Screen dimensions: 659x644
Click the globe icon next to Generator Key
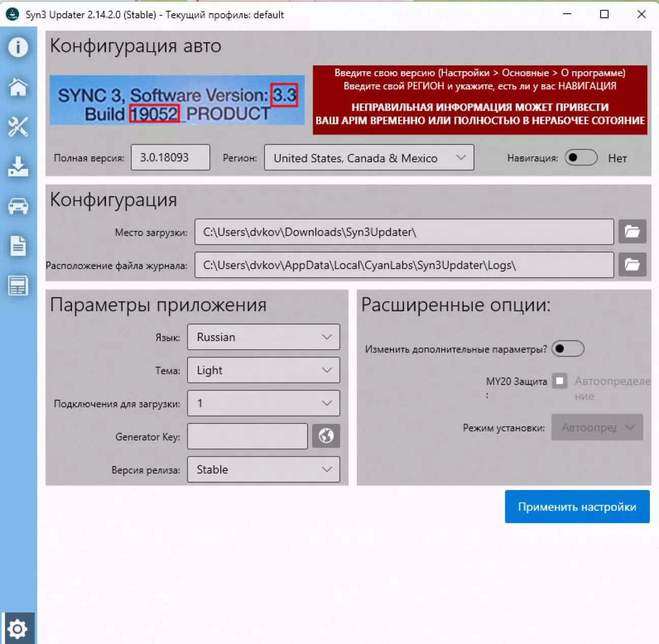[x=326, y=436]
